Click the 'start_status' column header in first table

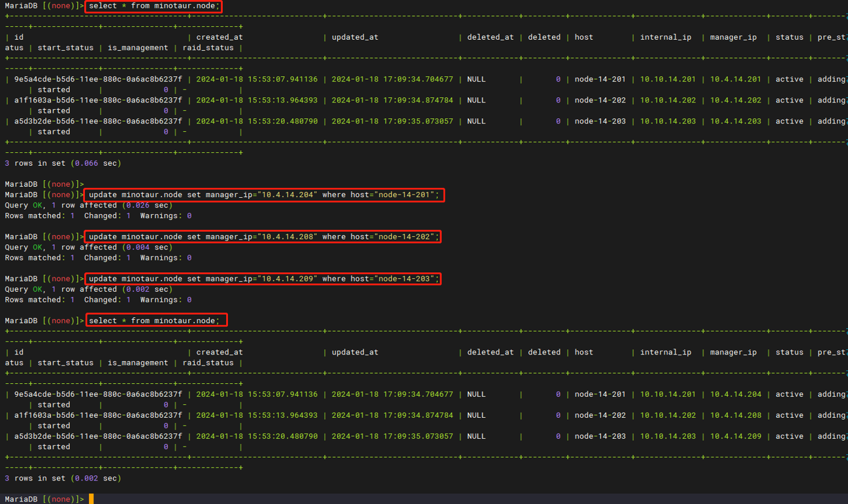(65, 48)
